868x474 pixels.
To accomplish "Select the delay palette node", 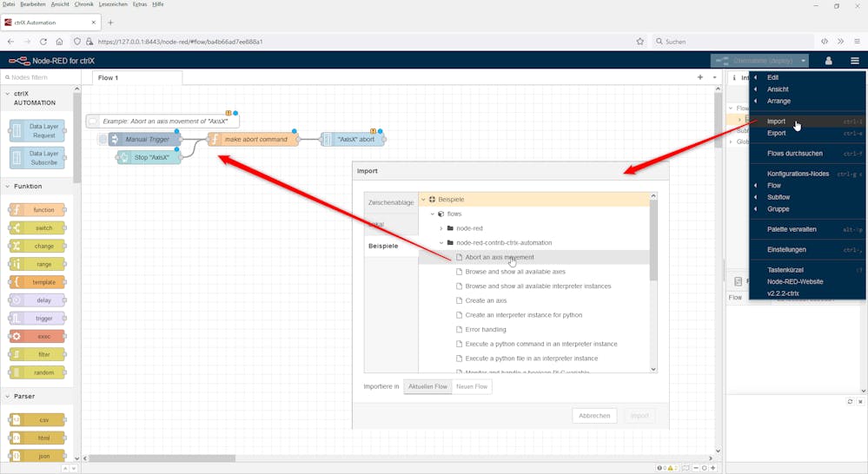I will click(x=37, y=300).
